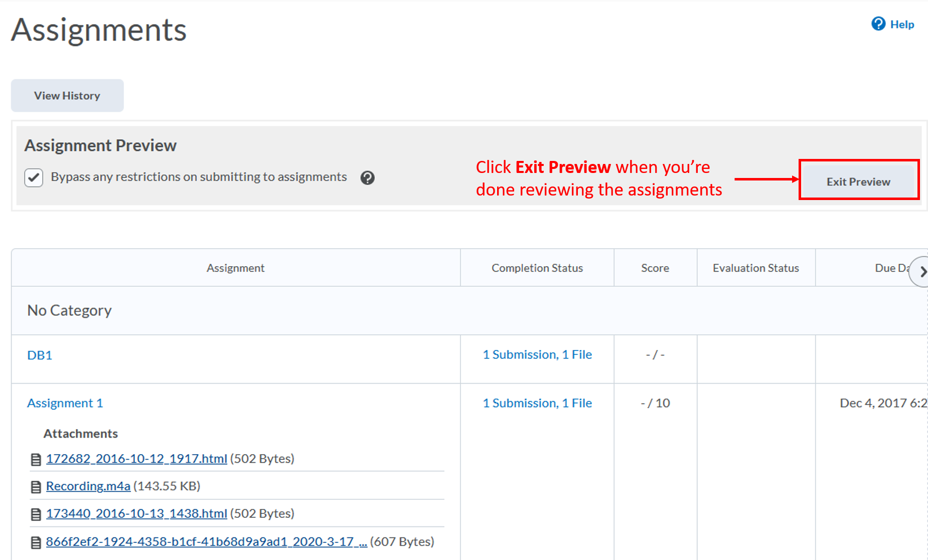This screenshot has width=928, height=560.
Task: Open the Help icon at top right
Action: tap(878, 24)
